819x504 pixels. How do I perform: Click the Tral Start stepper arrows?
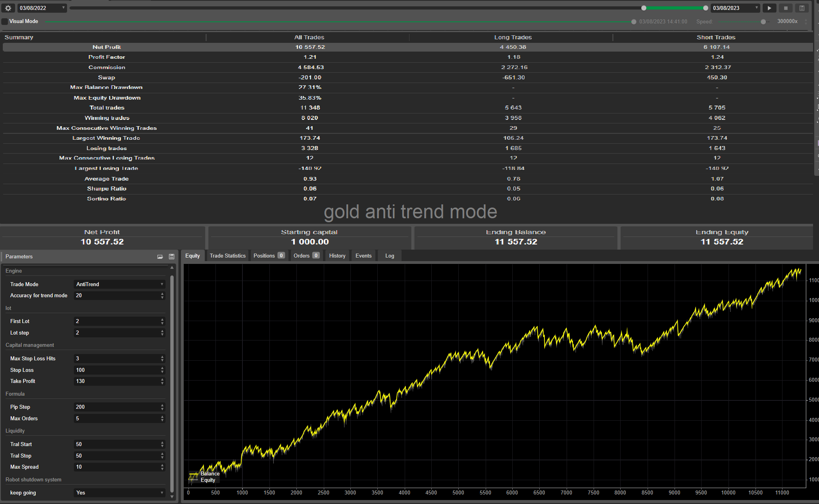[x=162, y=444]
